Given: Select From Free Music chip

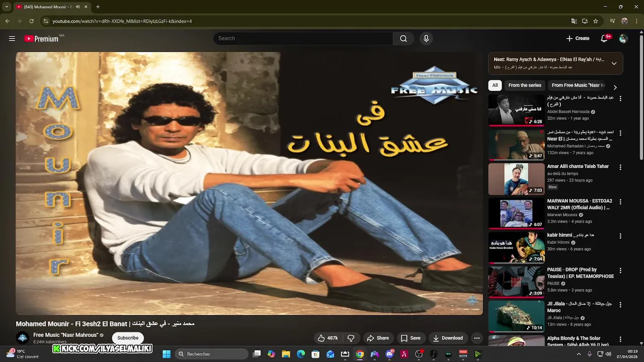Looking at the screenshot, I should 578,85.
